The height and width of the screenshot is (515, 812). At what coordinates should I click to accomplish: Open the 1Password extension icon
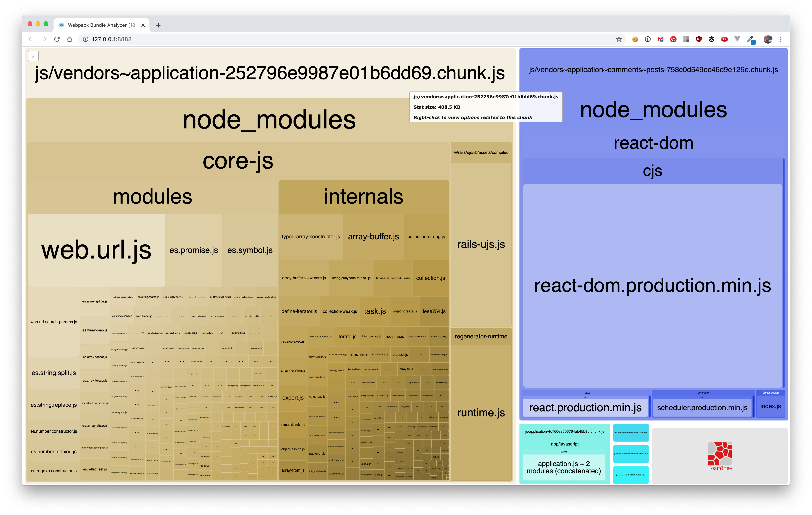tap(647, 39)
